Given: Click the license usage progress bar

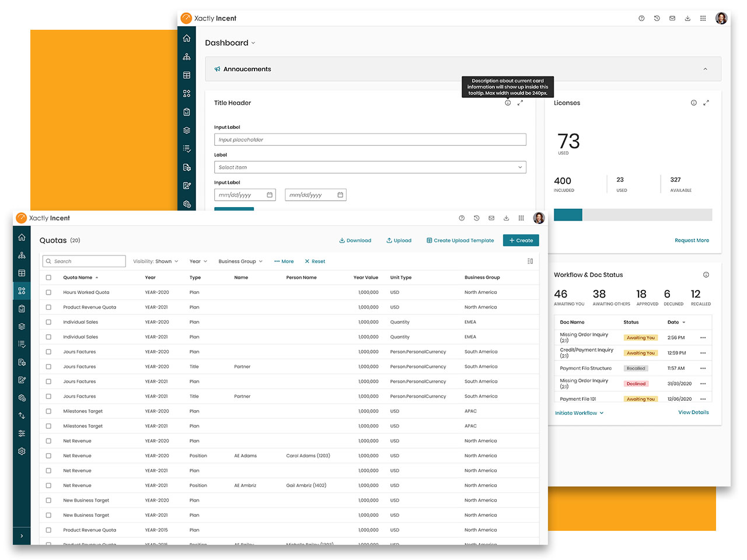Looking at the screenshot, I should [633, 215].
